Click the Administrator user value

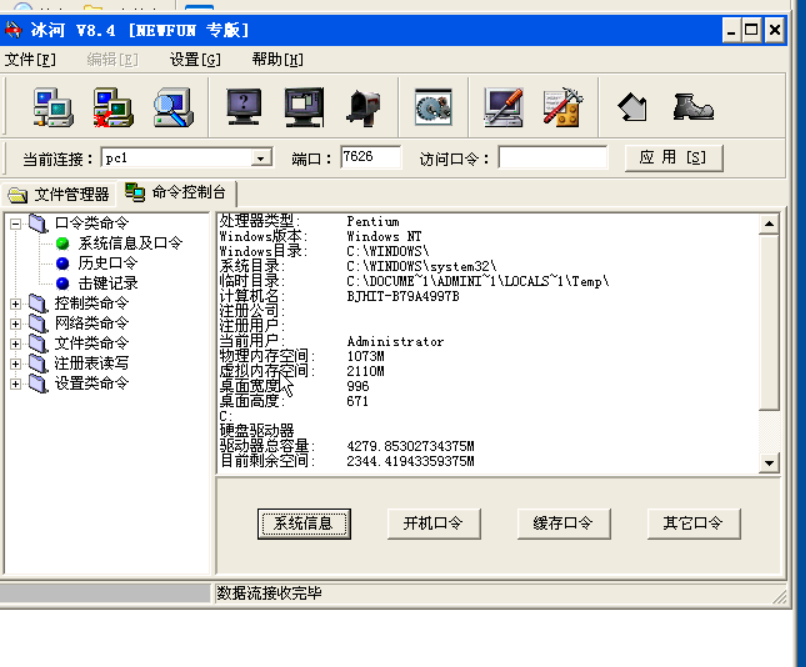[x=395, y=342]
